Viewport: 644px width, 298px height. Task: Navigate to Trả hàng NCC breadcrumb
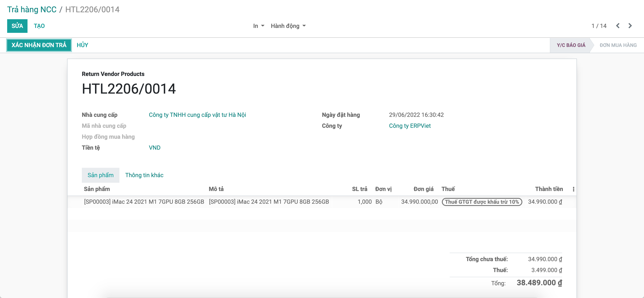[x=32, y=9]
